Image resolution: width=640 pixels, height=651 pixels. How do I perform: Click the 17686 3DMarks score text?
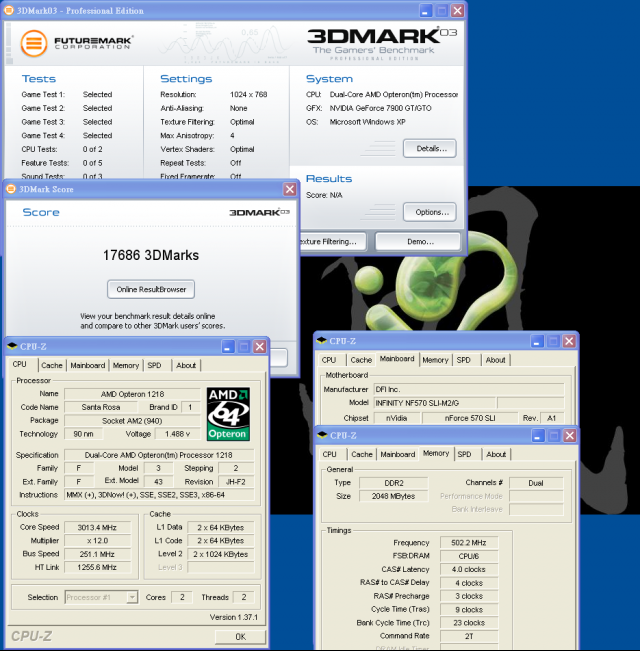(x=151, y=255)
